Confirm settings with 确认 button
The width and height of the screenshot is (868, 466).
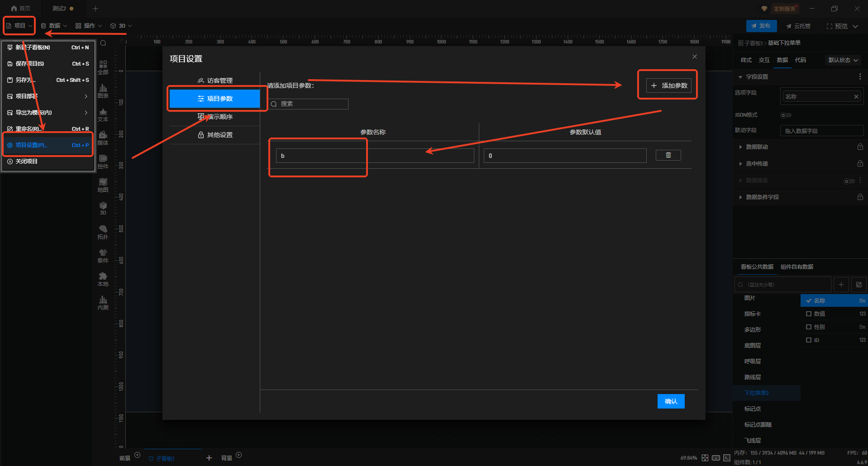(x=671, y=401)
